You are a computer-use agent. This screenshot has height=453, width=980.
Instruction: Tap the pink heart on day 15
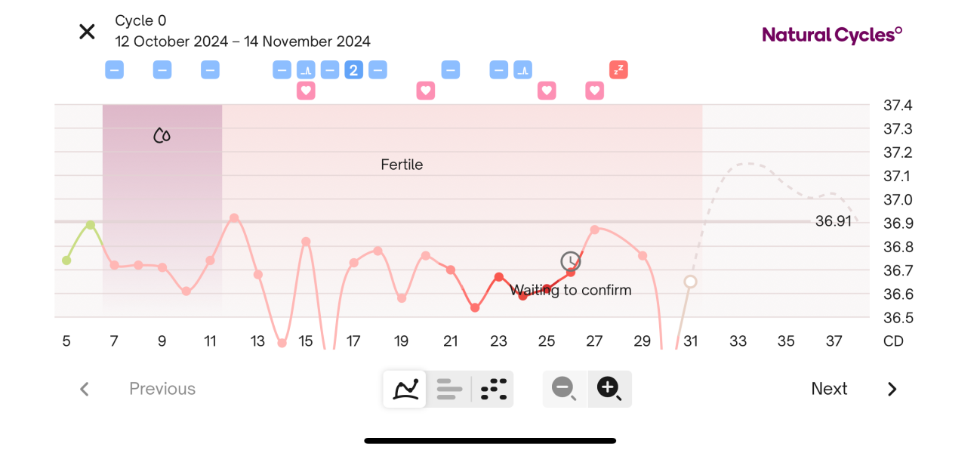[x=306, y=91]
